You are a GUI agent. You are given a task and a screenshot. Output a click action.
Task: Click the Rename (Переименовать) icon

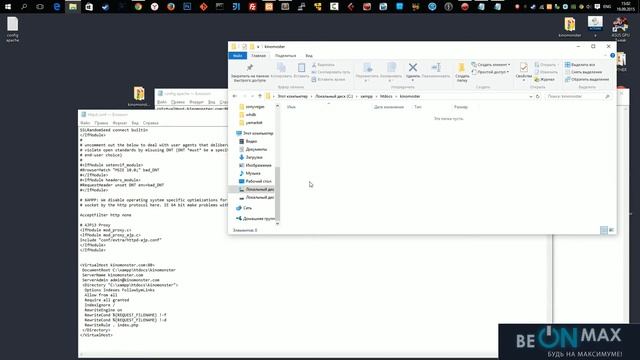click(436, 67)
